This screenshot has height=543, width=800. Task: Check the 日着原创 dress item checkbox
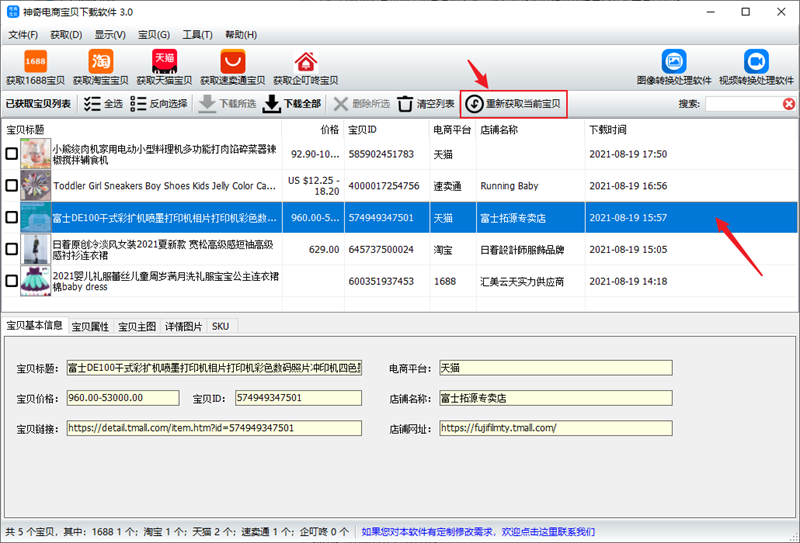11,249
